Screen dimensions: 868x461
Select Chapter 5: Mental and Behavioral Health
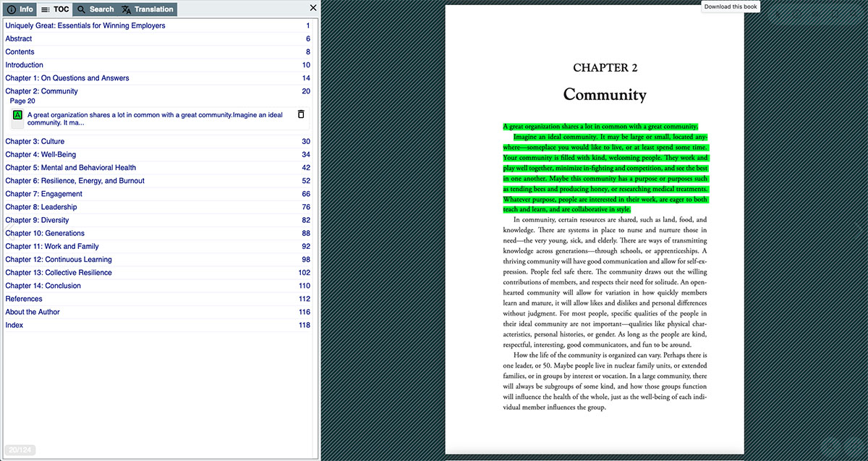158,167
